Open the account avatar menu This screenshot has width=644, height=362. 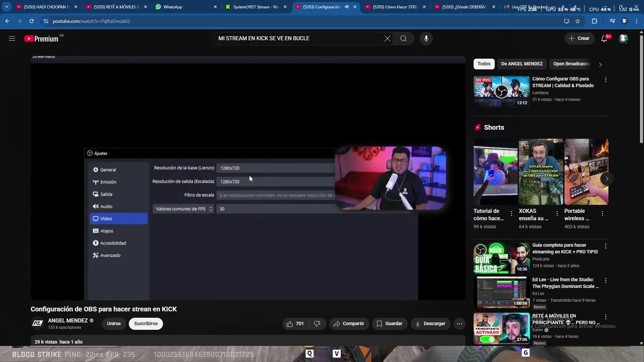pyautogui.click(x=623, y=38)
